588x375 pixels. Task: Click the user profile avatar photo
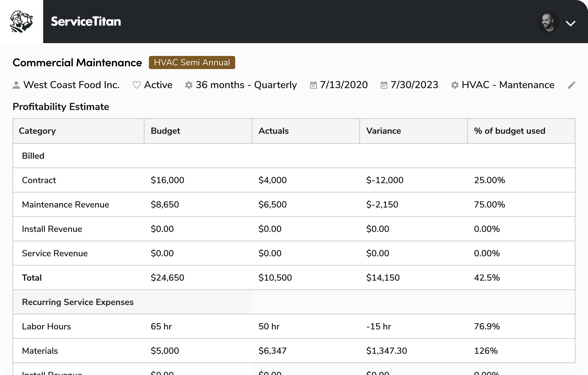[548, 22]
